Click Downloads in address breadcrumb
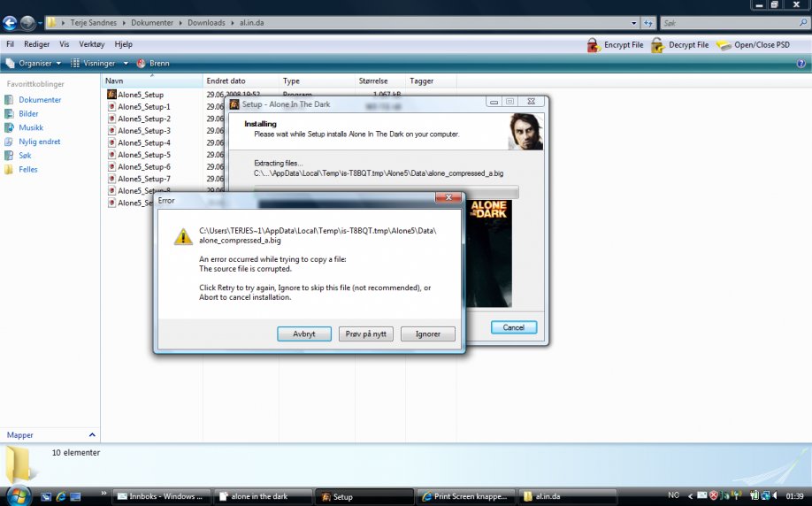 point(206,23)
